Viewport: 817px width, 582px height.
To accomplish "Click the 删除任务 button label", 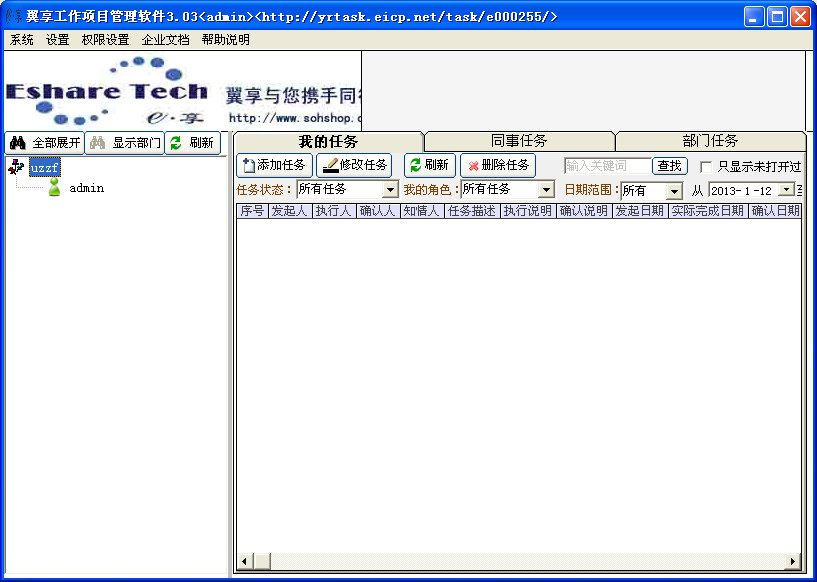I will pos(505,165).
